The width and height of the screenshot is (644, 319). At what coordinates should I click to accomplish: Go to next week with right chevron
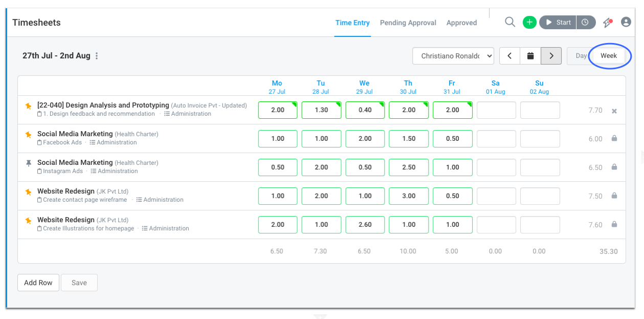[551, 56]
